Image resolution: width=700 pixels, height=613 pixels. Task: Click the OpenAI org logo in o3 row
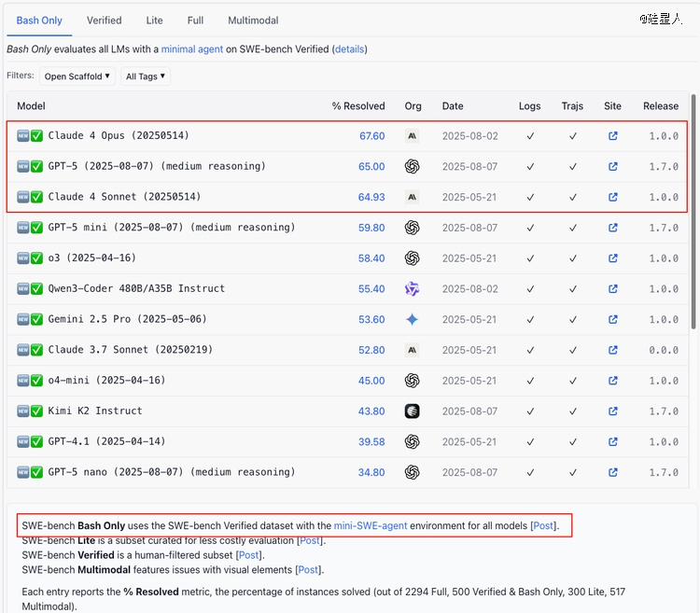click(x=413, y=258)
